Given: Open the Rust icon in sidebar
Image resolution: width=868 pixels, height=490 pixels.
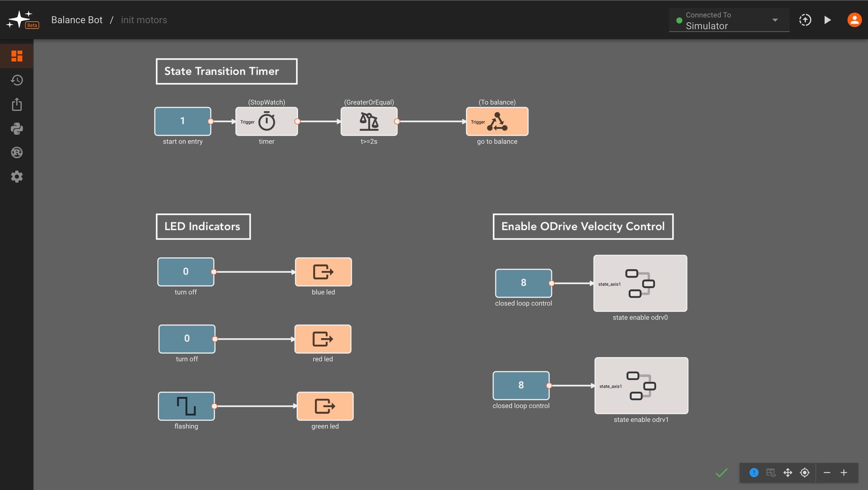Looking at the screenshot, I should click(16, 152).
